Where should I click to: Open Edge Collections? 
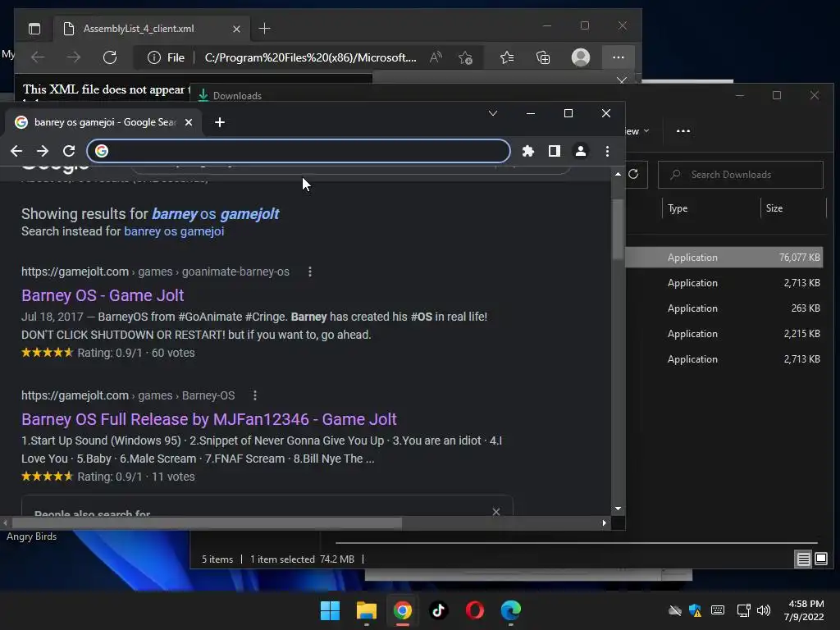(x=543, y=57)
